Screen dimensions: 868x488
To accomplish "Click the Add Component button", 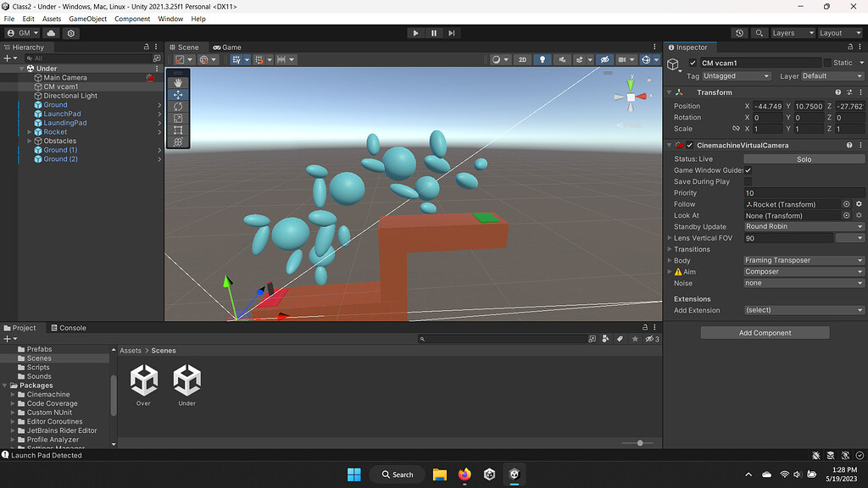I will (764, 332).
